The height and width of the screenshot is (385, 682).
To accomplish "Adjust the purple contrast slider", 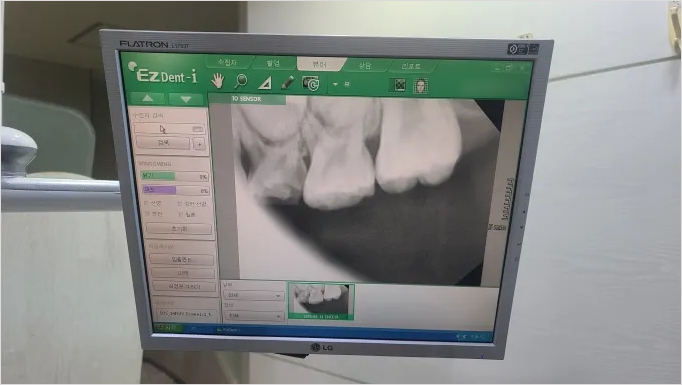I will coord(176,190).
